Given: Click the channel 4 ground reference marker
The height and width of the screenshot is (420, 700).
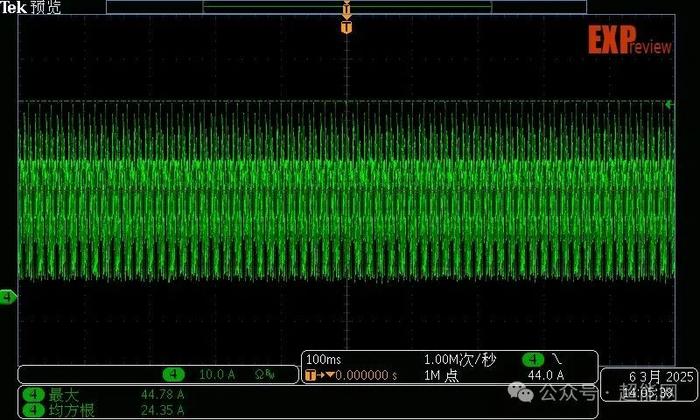Looking at the screenshot, I should click(x=8, y=297).
